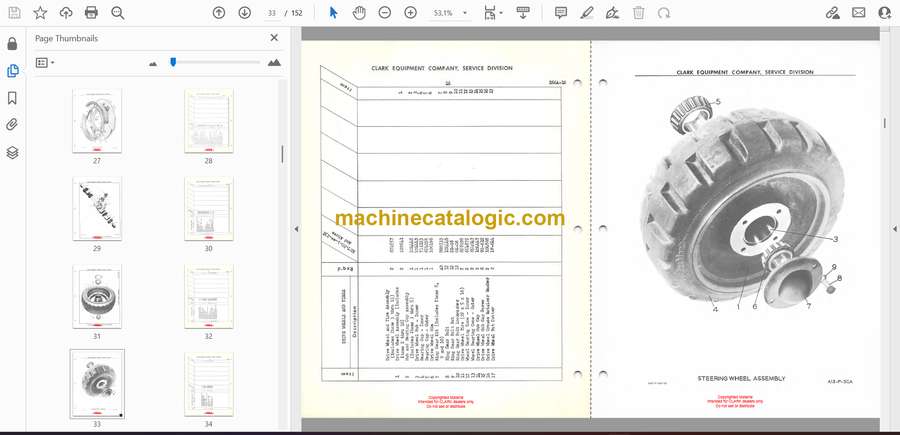Send file by email envelope icon

[859, 13]
